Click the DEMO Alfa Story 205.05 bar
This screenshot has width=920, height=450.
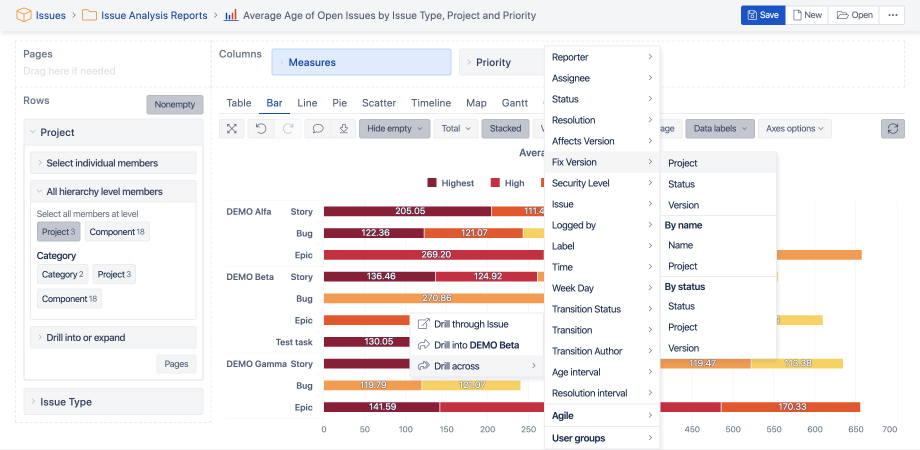pyautogui.click(x=407, y=211)
